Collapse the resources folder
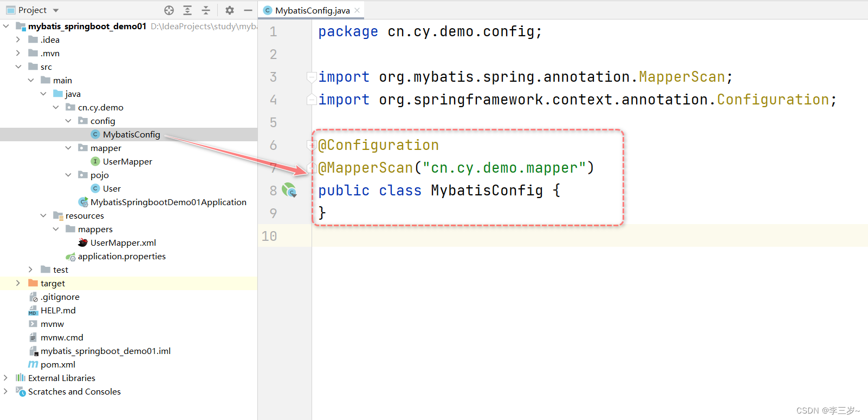The image size is (868, 420). pyautogui.click(x=43, y=215)
